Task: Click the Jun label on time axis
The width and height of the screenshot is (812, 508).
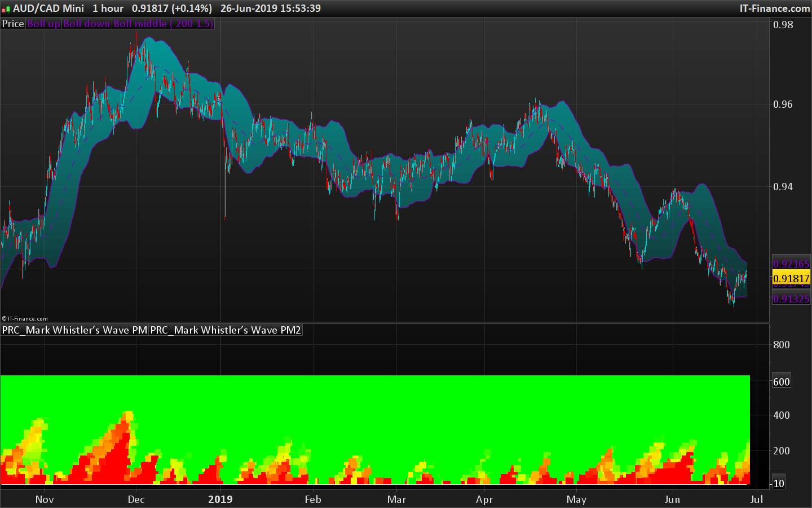Action: (x=672, y=500)
